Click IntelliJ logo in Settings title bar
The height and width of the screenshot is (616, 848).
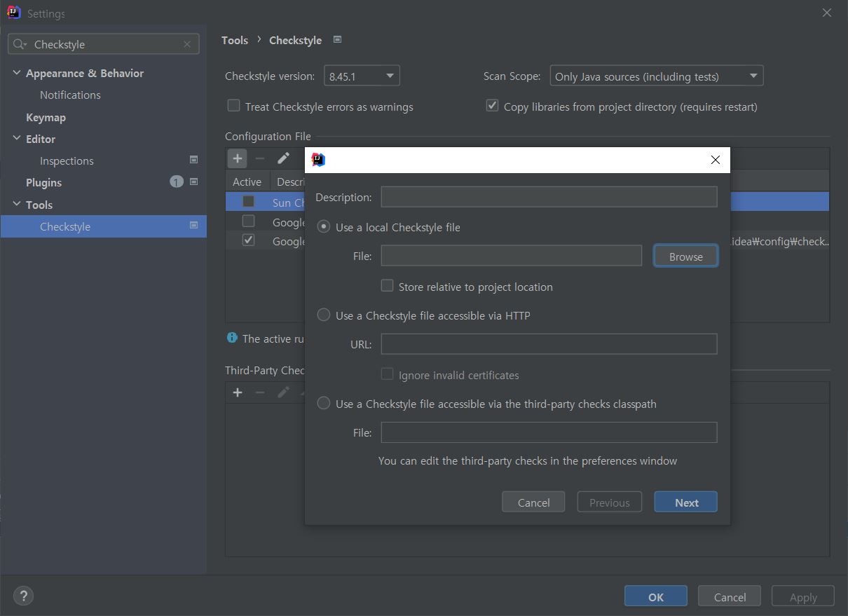click(x=13, y=13)
